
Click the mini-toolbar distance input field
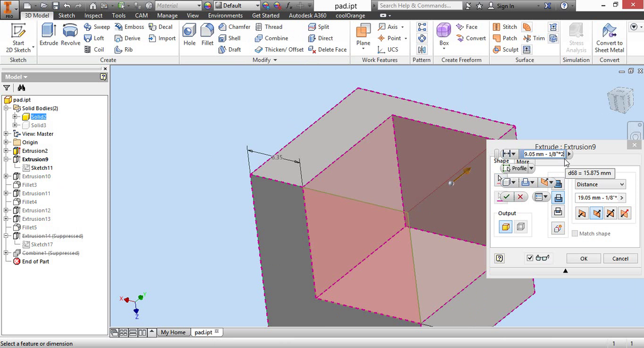(543, 154)
